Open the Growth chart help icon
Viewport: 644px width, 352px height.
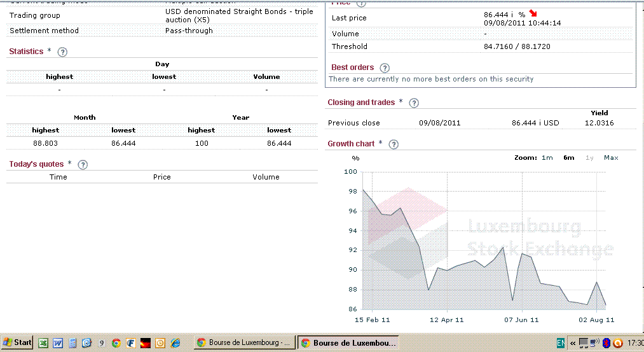(394, 144)
